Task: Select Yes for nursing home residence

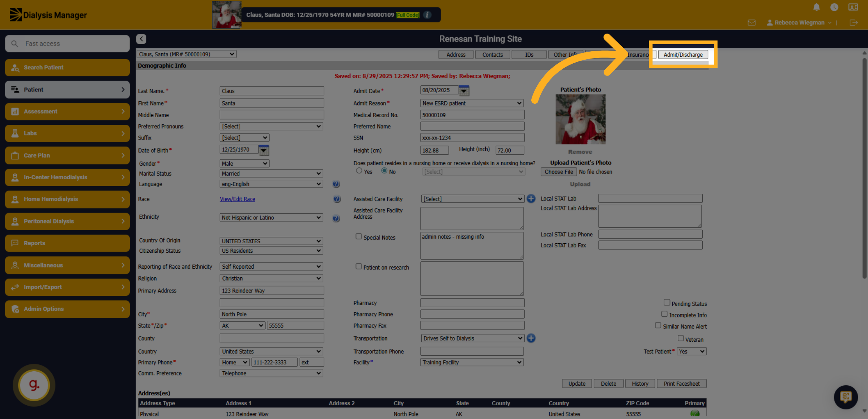Action: click(x=359, y=171)
